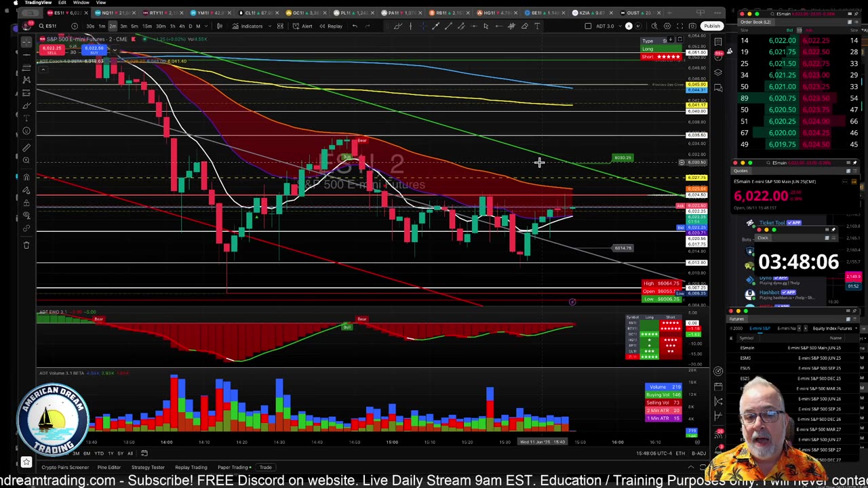The width and height of the screenshot is (868, 488).
Task: Expand favorite indicators dropdown arrow
Action: 269,26
